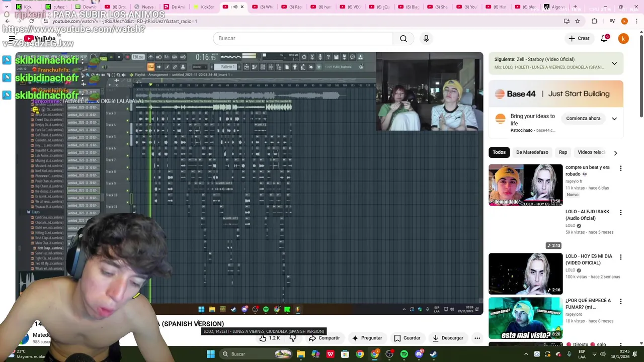Click FL Studio pause button in video

pos(111,57)
